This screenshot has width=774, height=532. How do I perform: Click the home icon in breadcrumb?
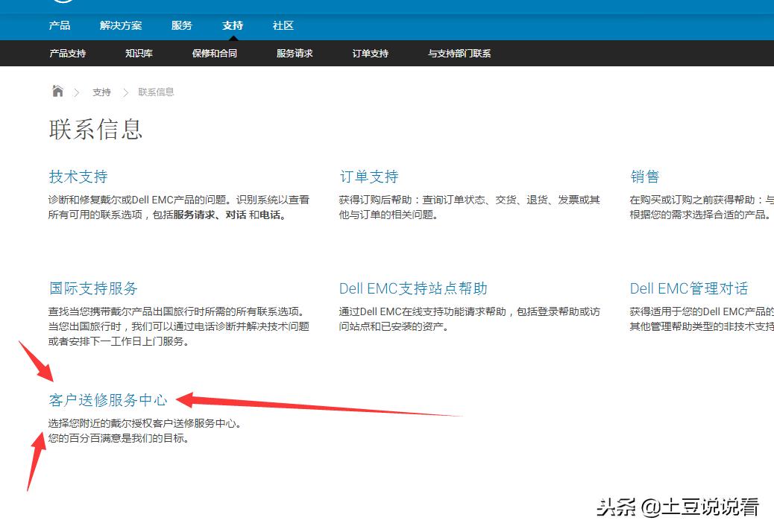[x=57, y=91]
